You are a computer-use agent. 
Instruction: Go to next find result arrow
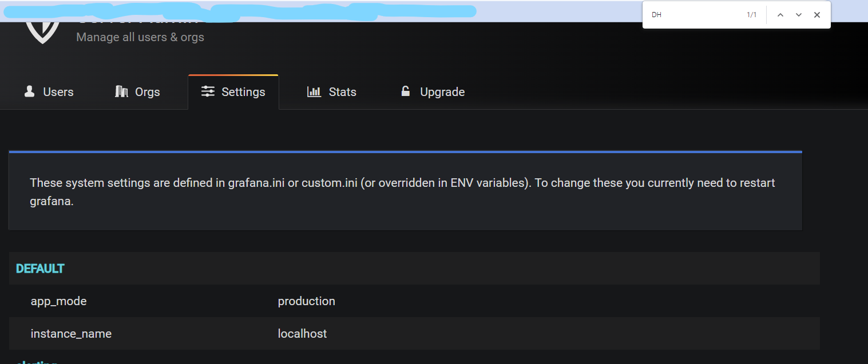[x=799, y=15]
